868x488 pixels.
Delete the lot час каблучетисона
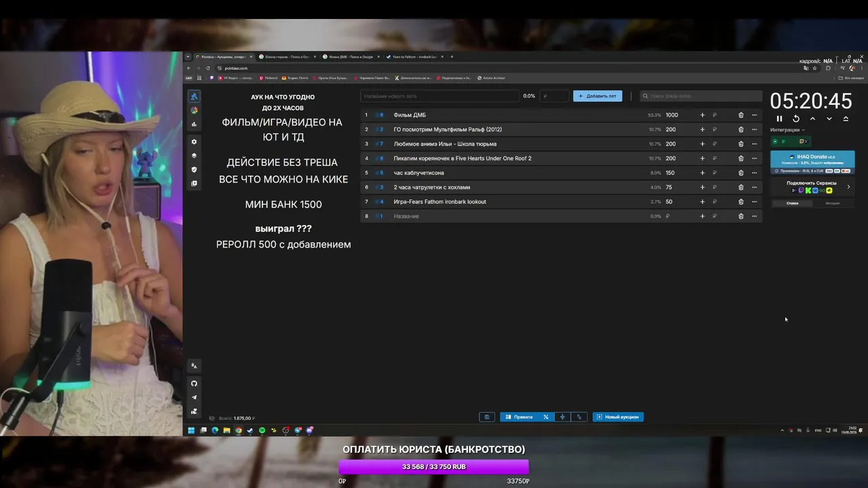(x=741, y=173)
